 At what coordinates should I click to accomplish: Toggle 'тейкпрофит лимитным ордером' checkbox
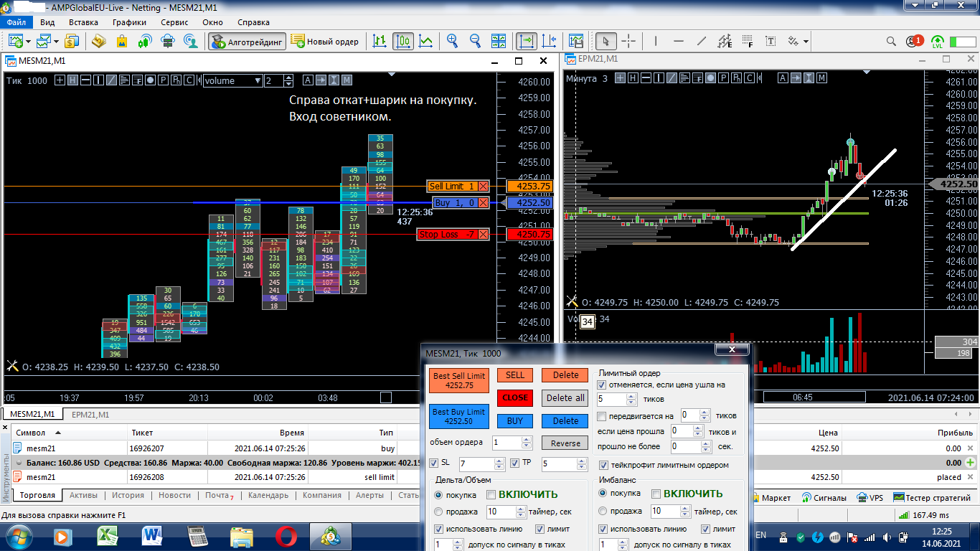pyautogui.click(x=604, y=465)
